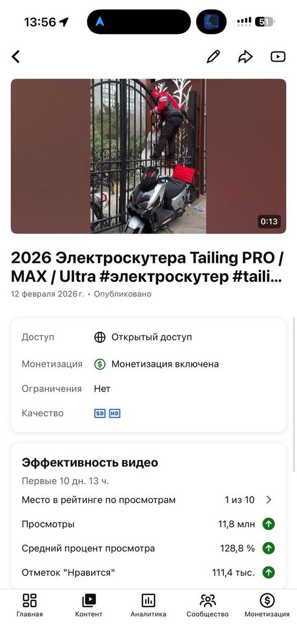
Task: Tap the back arrow icon
Action: coord(16,56)
